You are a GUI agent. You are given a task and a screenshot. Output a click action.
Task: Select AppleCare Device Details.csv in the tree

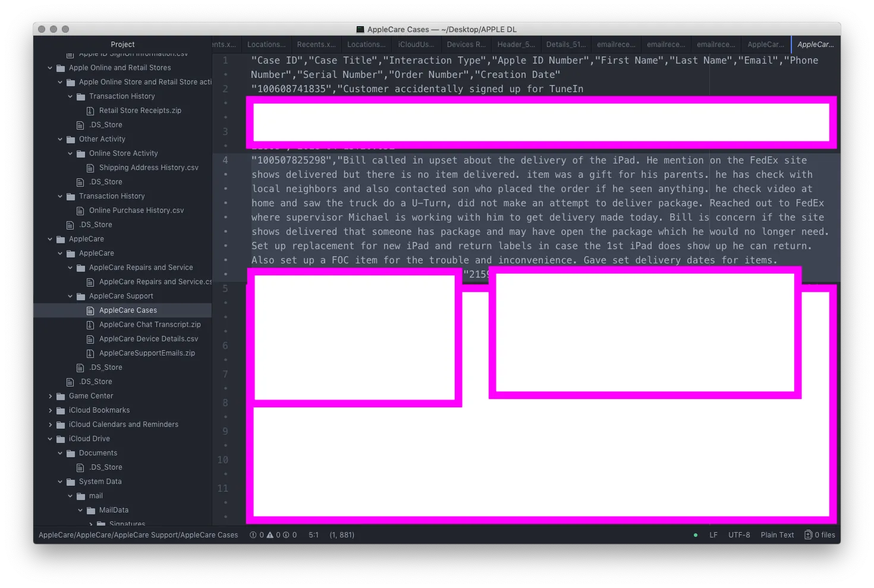(x=149, y=339)
